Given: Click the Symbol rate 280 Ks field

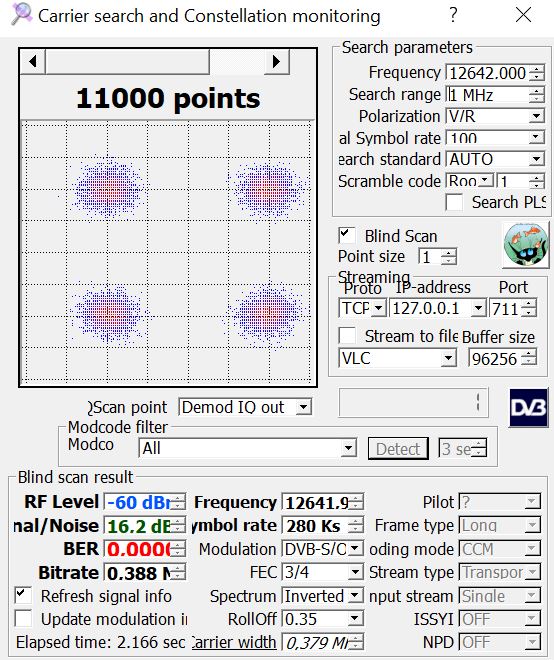Looking at the screenshot, I should [316, 526].
